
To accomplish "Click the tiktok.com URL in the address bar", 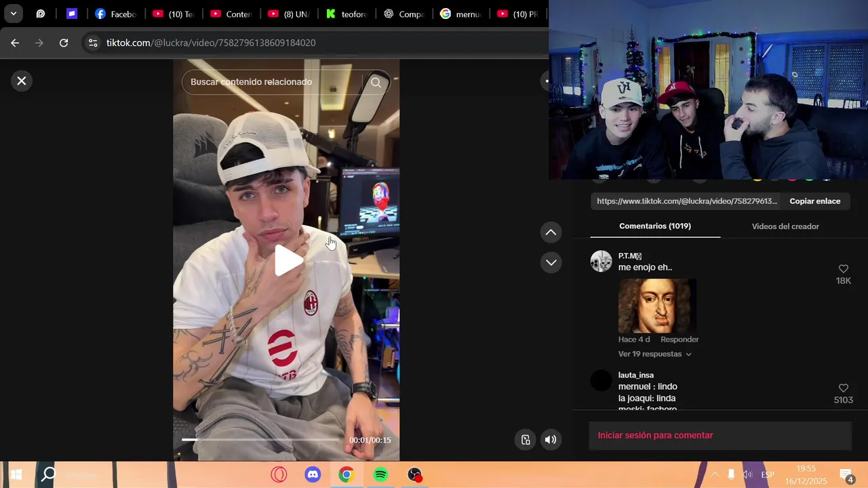I will click(211, 43).
